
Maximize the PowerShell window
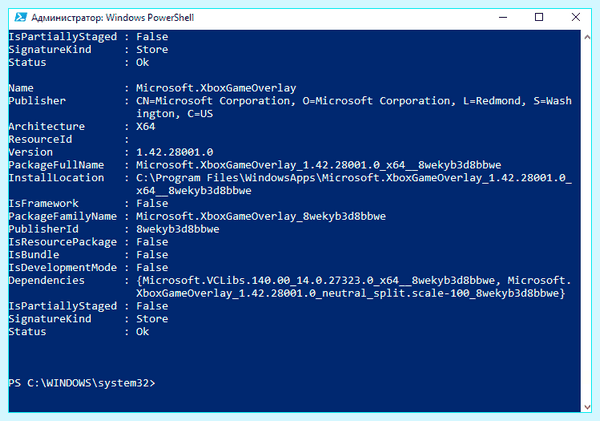[x=539, y=17]
